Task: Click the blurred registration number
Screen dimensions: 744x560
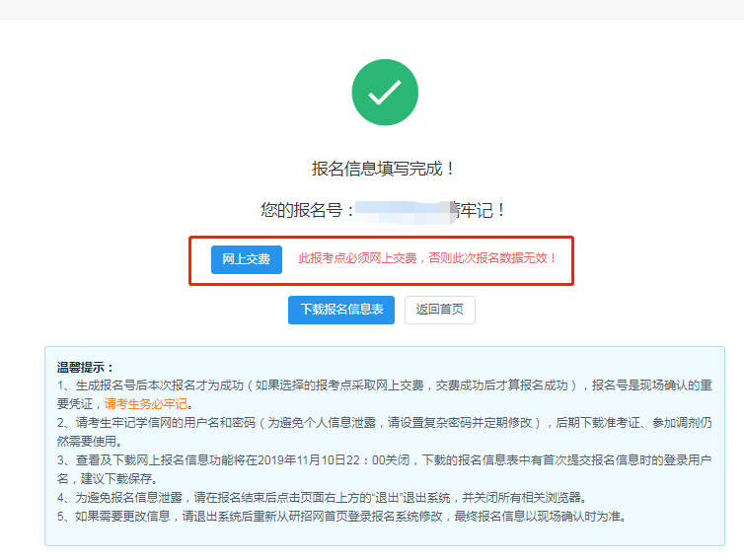Action: [403, 210]
